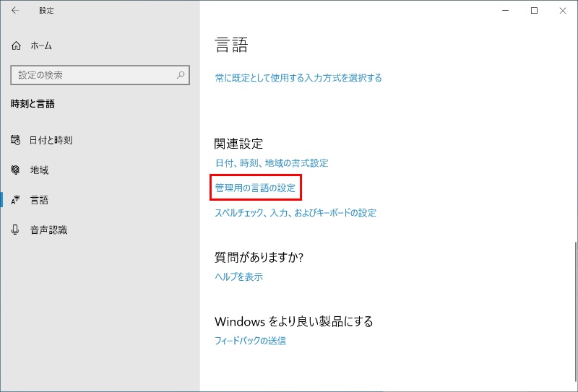The width and height of the screenshot is (578, 392).
Task: Open 日付、時刻、地域の書式設定 link
Action: point(272,163)
